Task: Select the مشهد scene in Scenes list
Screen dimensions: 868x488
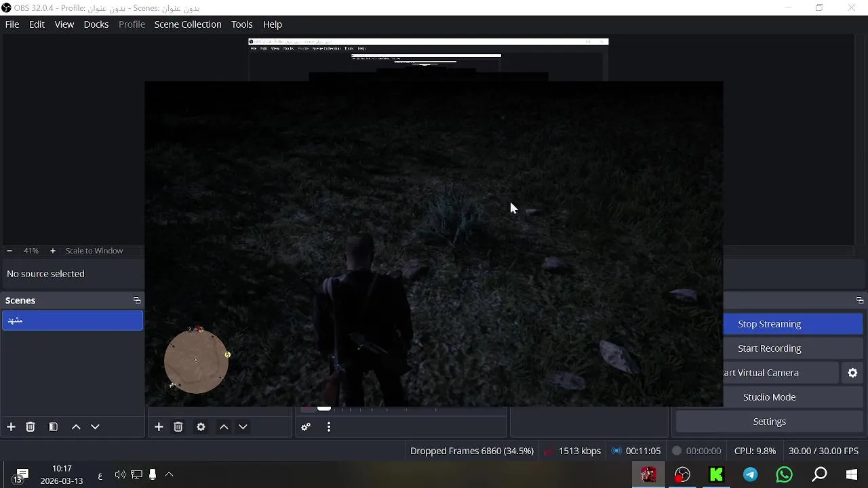Action: 73,321
